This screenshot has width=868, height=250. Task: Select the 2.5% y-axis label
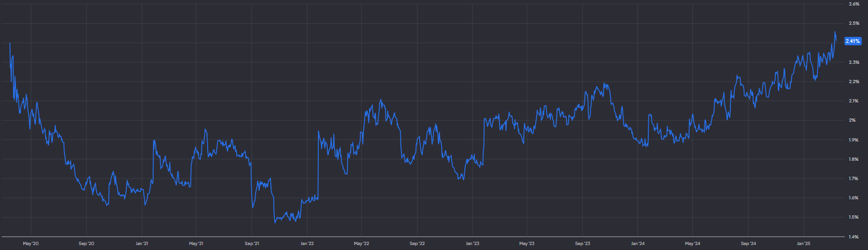[854, 23]
